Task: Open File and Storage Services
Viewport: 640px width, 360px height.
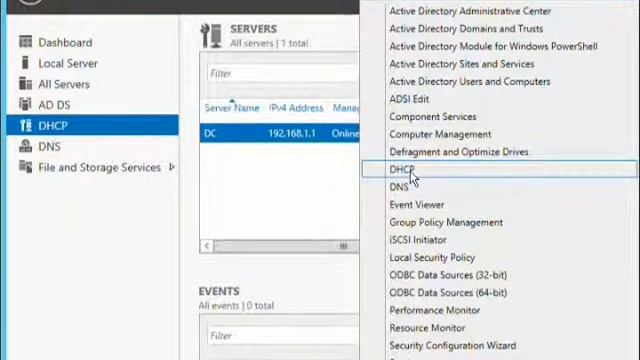Action: (x=100, y=167)
